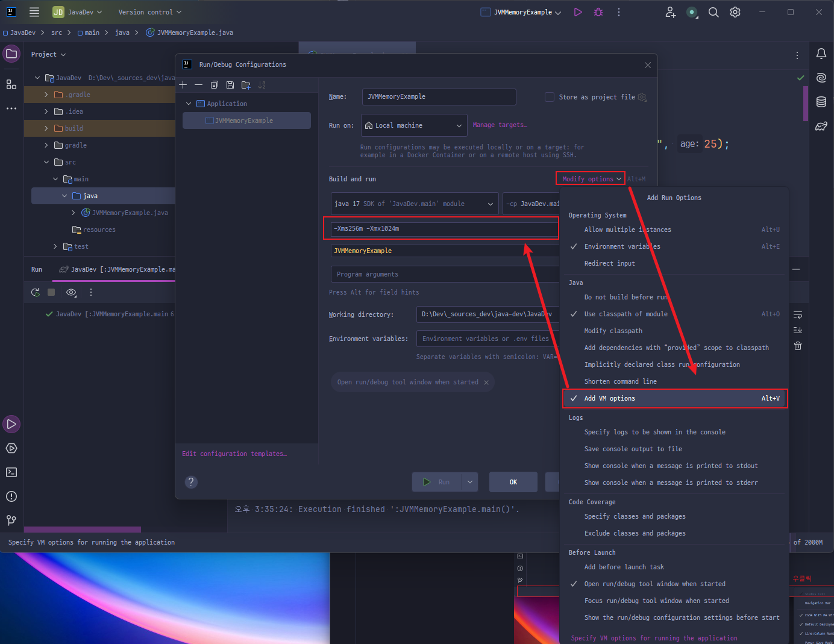
Task: Open the IDE settings gear icon
Action: coord(735,12)
